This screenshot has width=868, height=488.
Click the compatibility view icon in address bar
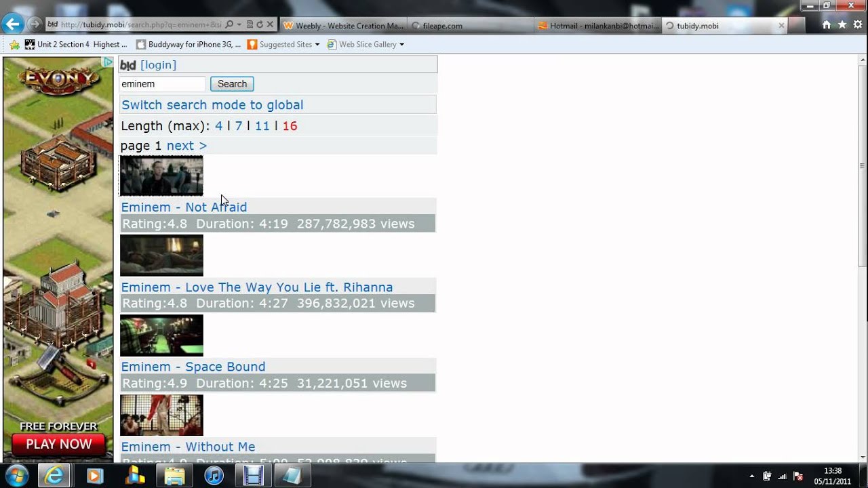(x=250, y=25)
